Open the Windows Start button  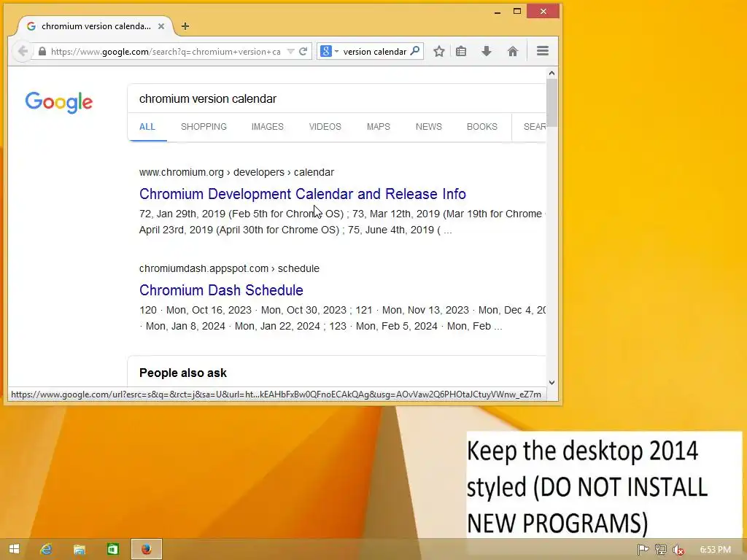coord(14,549)
